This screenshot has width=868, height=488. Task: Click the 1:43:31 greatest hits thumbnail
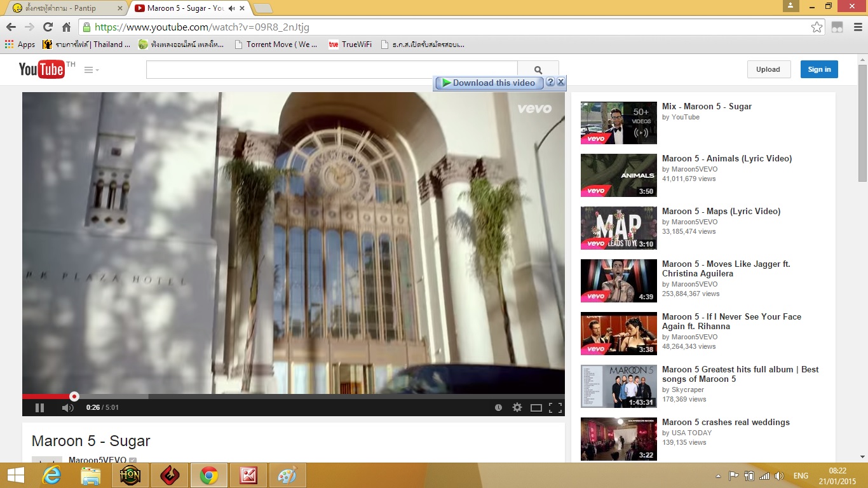619,386
